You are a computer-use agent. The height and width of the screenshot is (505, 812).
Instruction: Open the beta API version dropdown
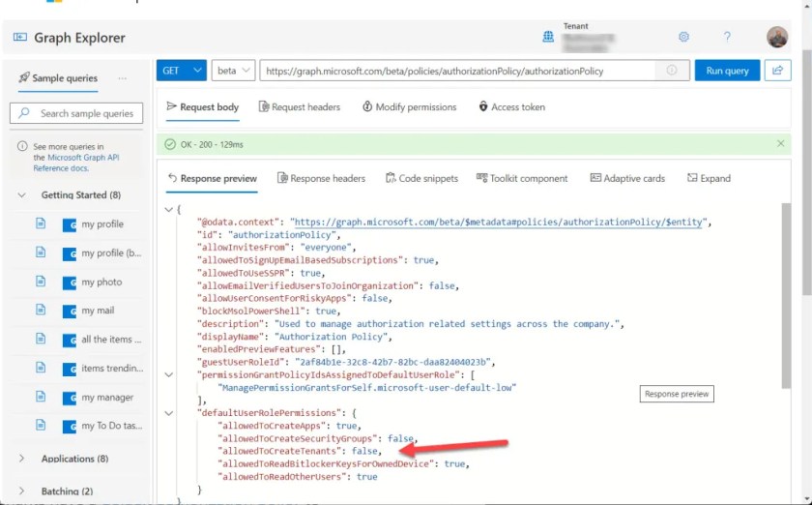pos(233,71)
